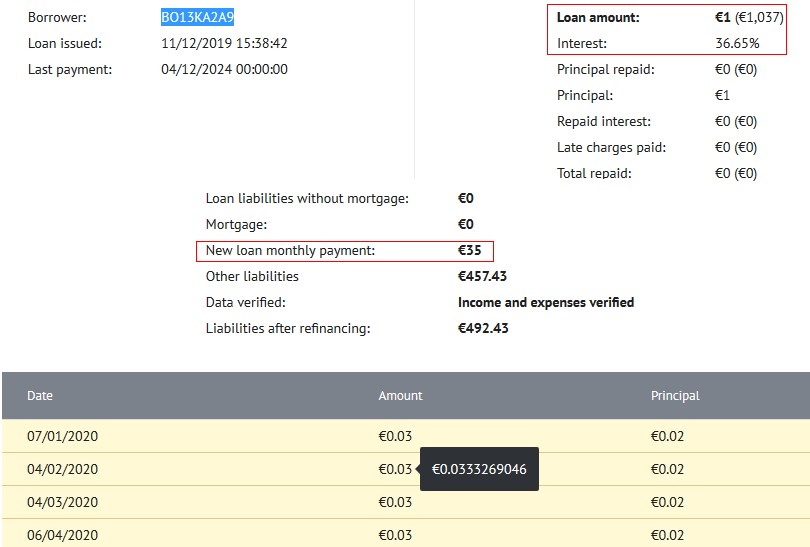Click the Interest value 36.65%
Screen dimensions: 810x547
coord(737,43)
